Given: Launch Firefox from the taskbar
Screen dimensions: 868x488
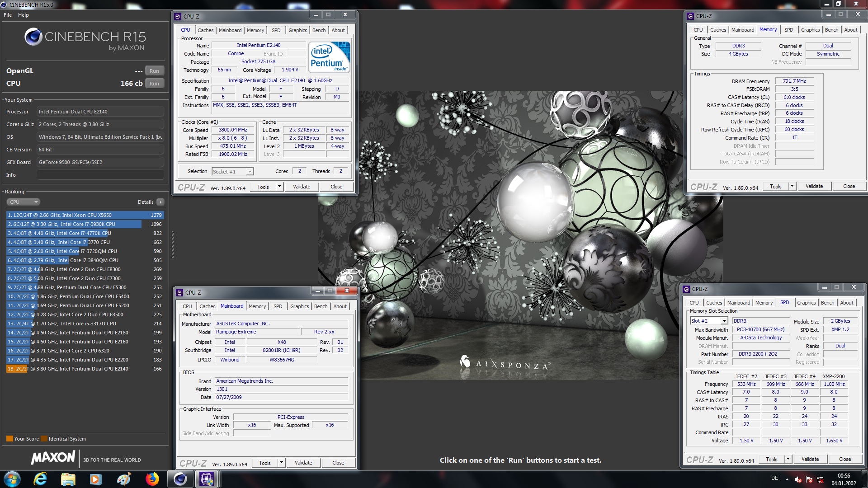Looking at the screenshot, I should [152, 479].
